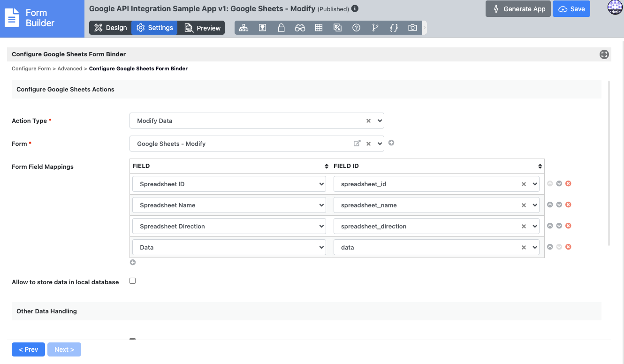
Task: Clear the spreadsheet_direction field ID value
Action: [x=524, y=227]
